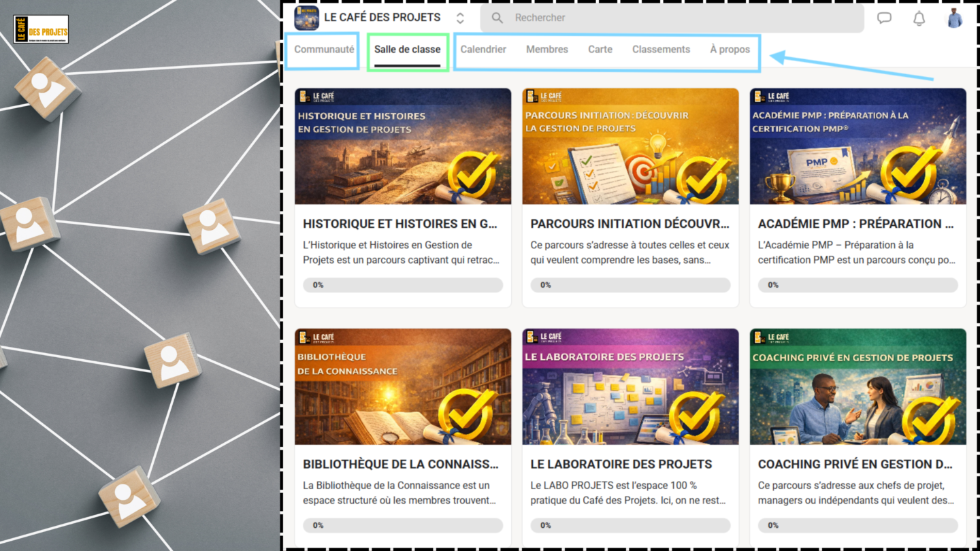This screenshot has height=551, width=980.
Task: Open the user profile avatar
Action: 955,18
